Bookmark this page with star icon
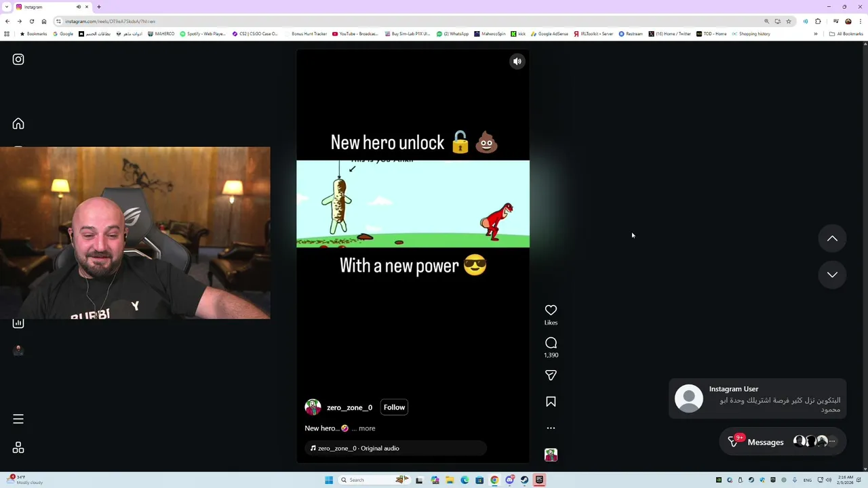The width and height of the screenshot is (868, 488). click(x=789, y=21)
